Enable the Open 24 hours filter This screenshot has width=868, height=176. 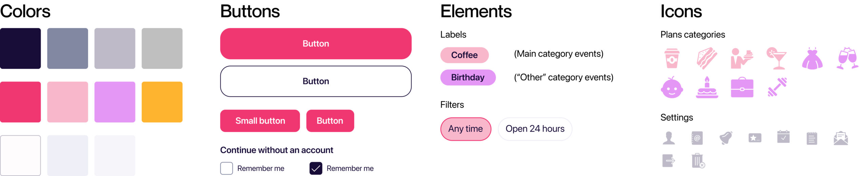click(x=535, y=129)
